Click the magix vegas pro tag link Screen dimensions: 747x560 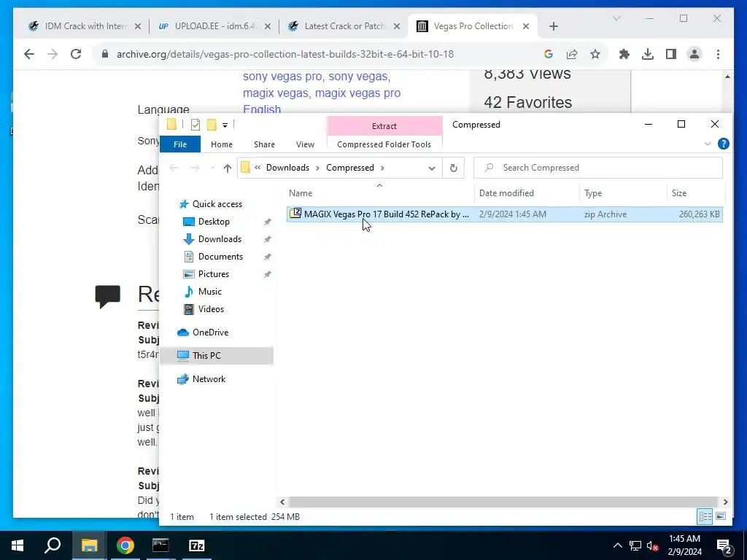[357, 93]
